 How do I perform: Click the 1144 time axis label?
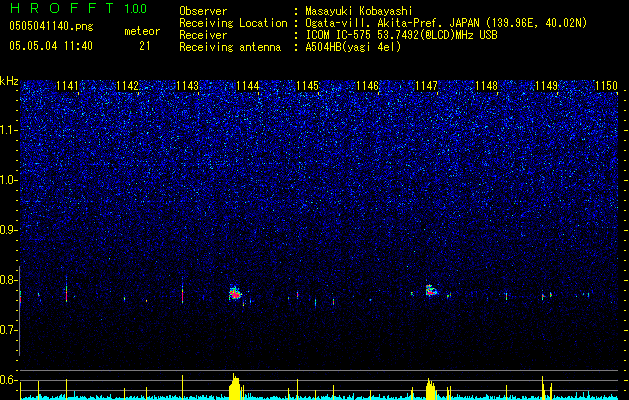tap(248, 86)
